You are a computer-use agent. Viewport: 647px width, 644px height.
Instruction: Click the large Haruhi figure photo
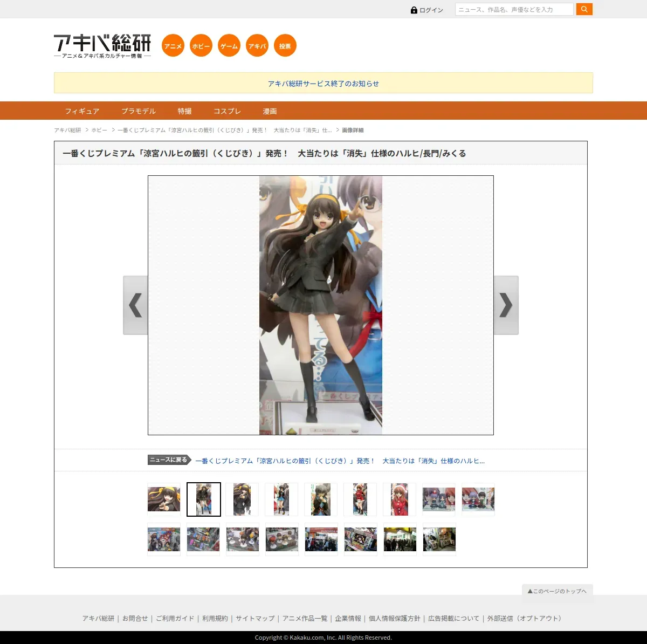(321, 305)
